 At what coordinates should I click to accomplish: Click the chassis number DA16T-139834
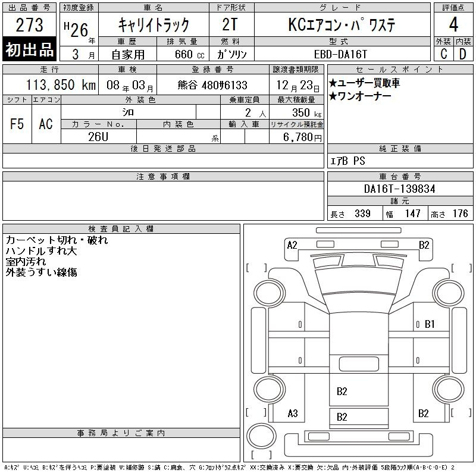tap(399, 189)
